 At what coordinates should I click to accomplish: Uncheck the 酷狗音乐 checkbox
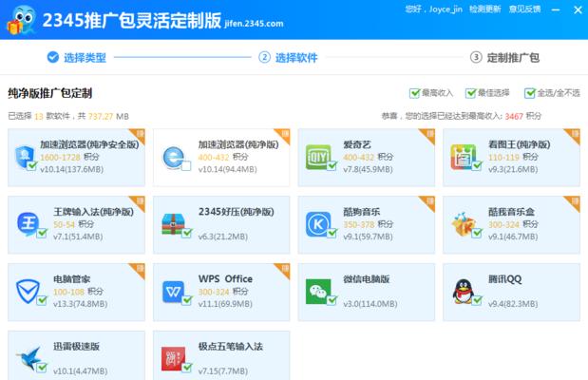coord(332,233)
